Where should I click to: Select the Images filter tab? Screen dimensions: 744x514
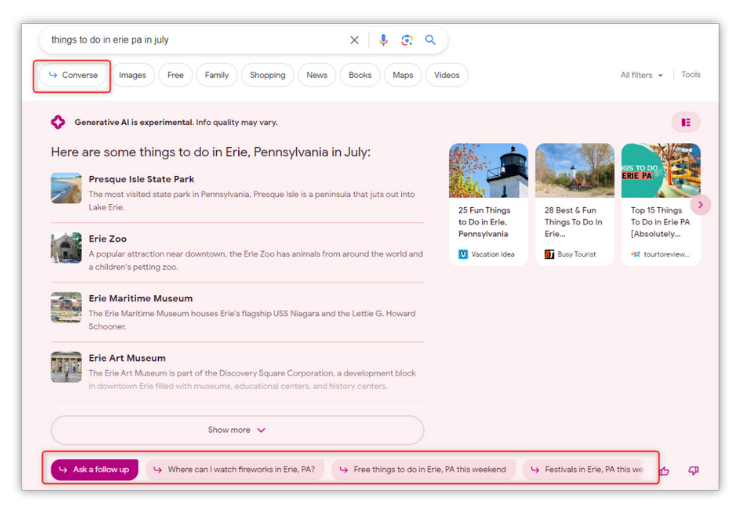pos(132,75)
